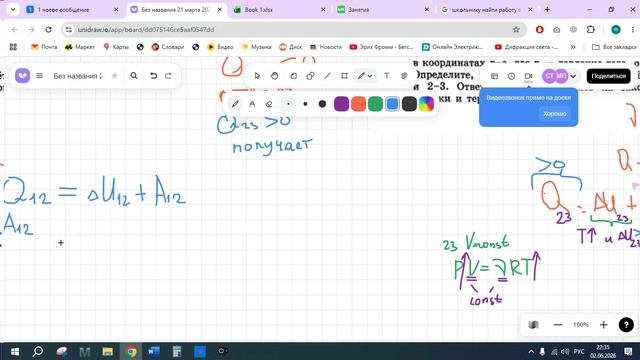Select the hand pan tool
The image size is (640, 360).
[x=274, y=76]
